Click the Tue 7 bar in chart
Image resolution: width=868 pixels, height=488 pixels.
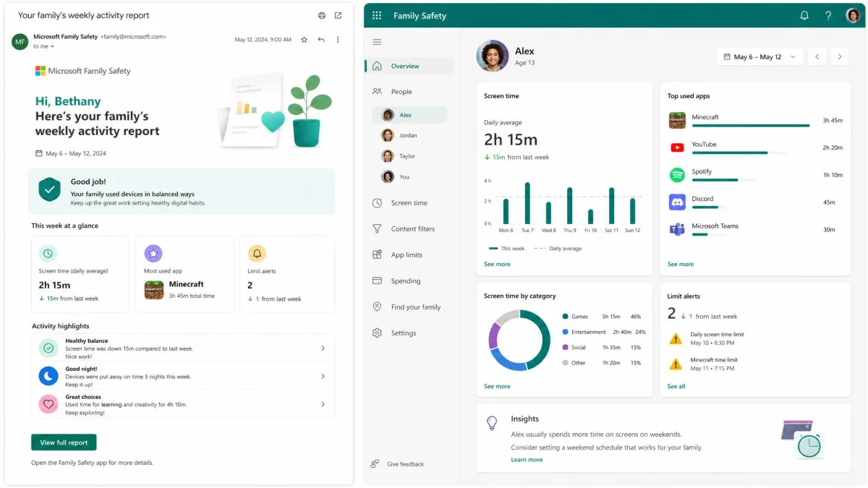click(x=527, y=203)
